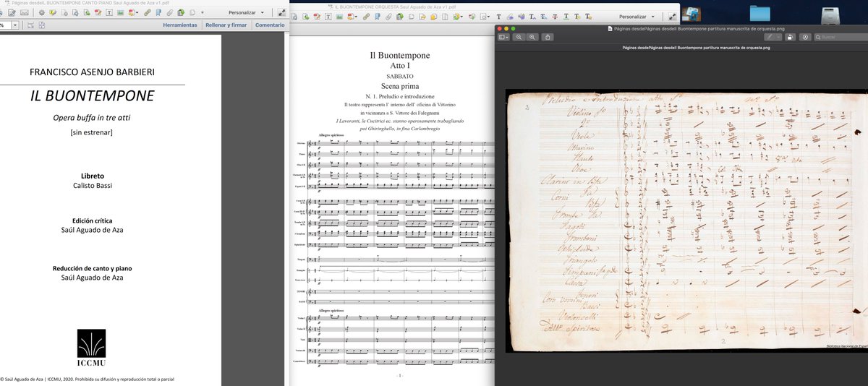Screen dimensions: 868x386
Task: Select text box T icon in Canto Piano toolbar
Action: tap(109, 12)
